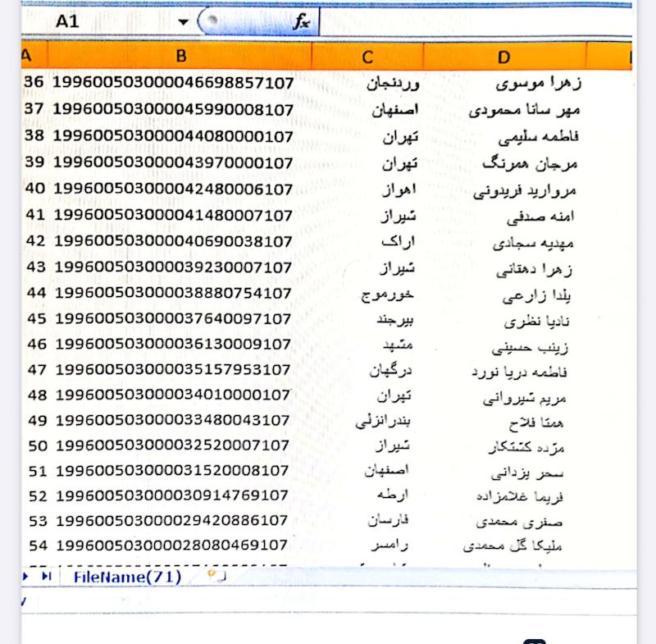The image size is (656, 644).
Task: Select city cell تهران in row 38
Action: [400, 137]
